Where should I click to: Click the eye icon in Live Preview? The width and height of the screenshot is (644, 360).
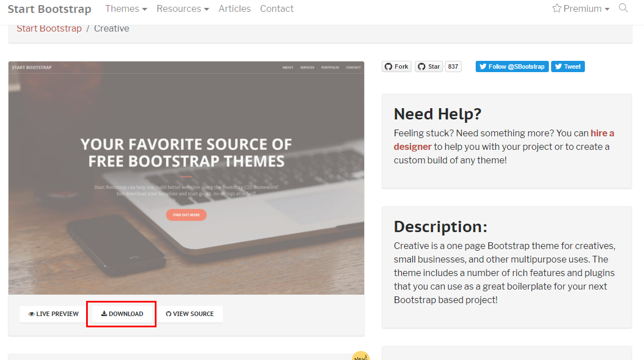click(31, 314)
